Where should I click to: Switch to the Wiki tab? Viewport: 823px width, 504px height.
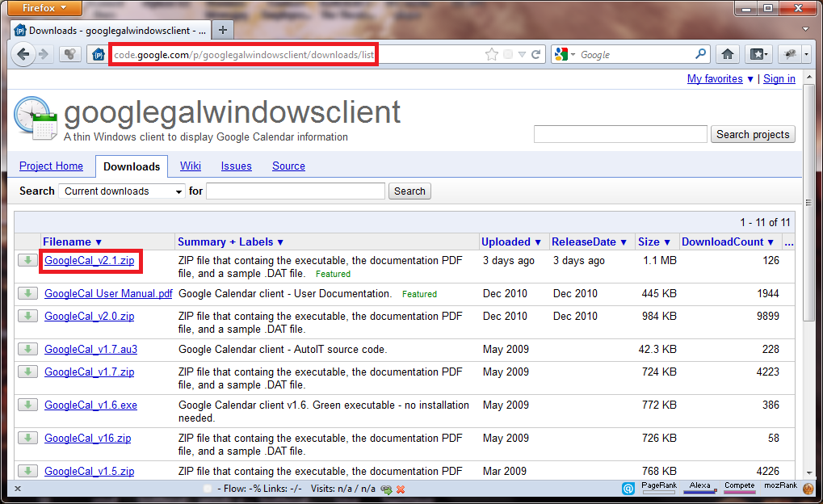coord(190,166)
